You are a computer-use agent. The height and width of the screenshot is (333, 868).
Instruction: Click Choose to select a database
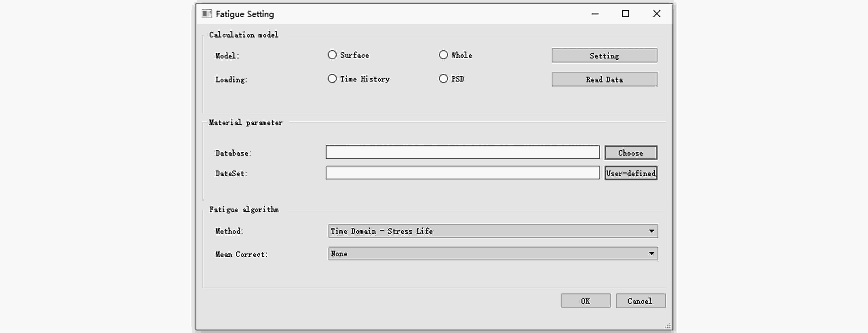(630, 153)
